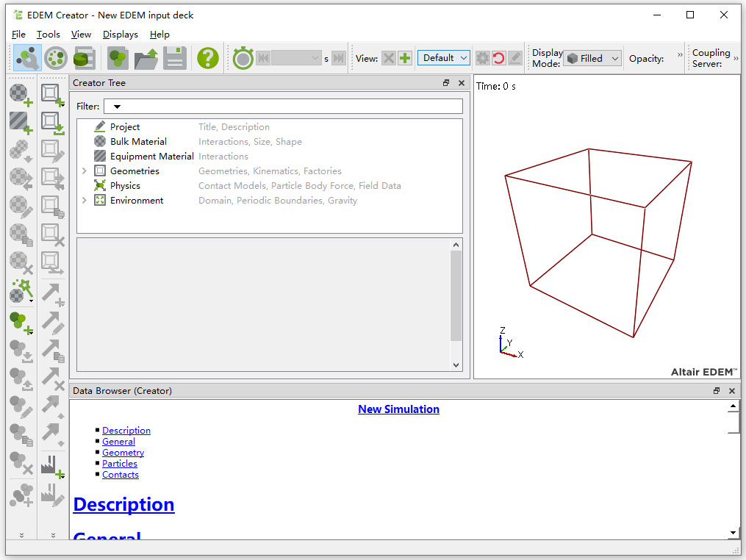Add a new view with the green plus
The width and height of the screenshot is (746, 560).
[x=405, y=58]
